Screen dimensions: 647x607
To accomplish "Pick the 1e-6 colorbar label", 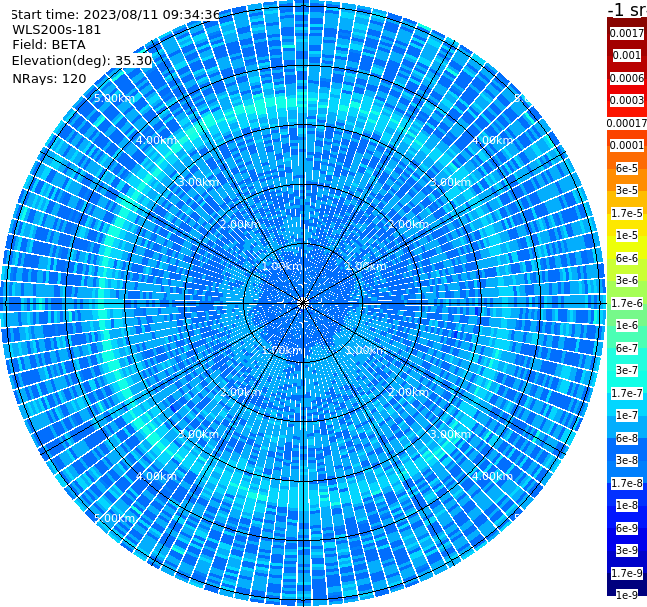I will click(627, 325).
